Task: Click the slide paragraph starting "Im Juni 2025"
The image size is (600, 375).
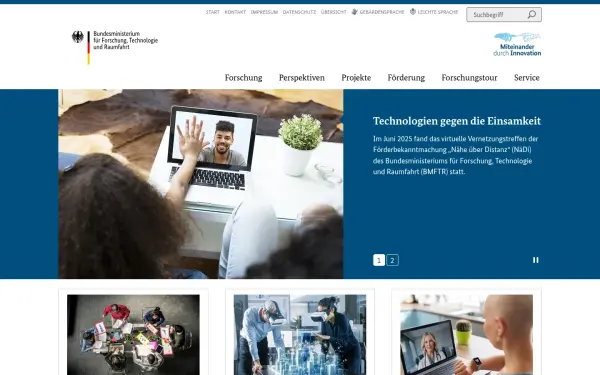Action: coord(455,155)
